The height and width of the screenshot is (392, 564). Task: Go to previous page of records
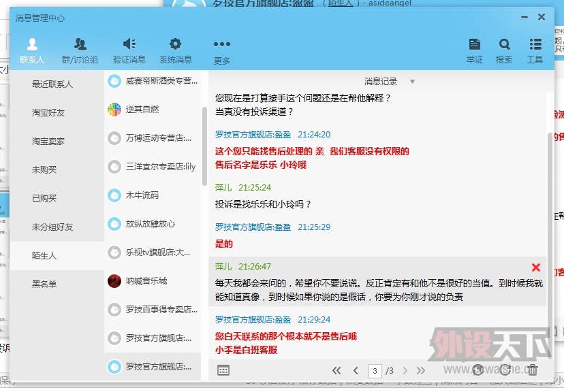(x=356, y=371)
